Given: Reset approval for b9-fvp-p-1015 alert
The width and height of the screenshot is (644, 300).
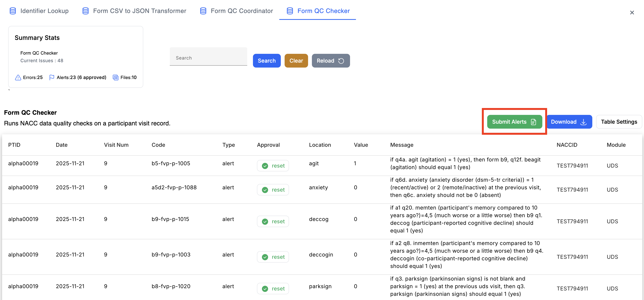Looking at the screenshot, I should coord(273,222).
